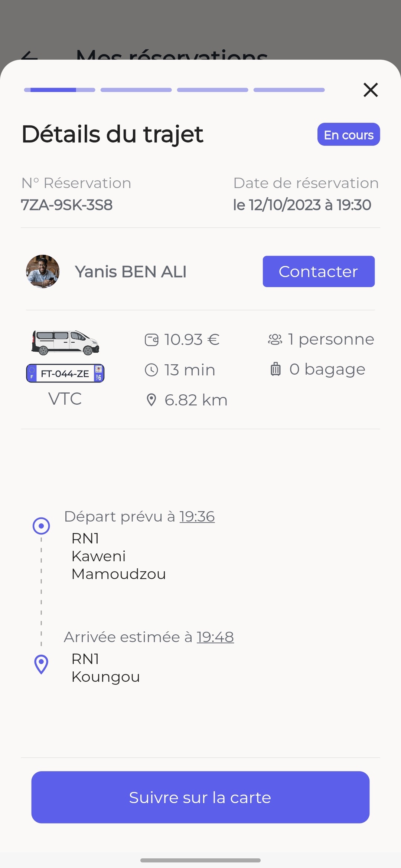
Task: Tap the first progress step bar
Action: 60,90
